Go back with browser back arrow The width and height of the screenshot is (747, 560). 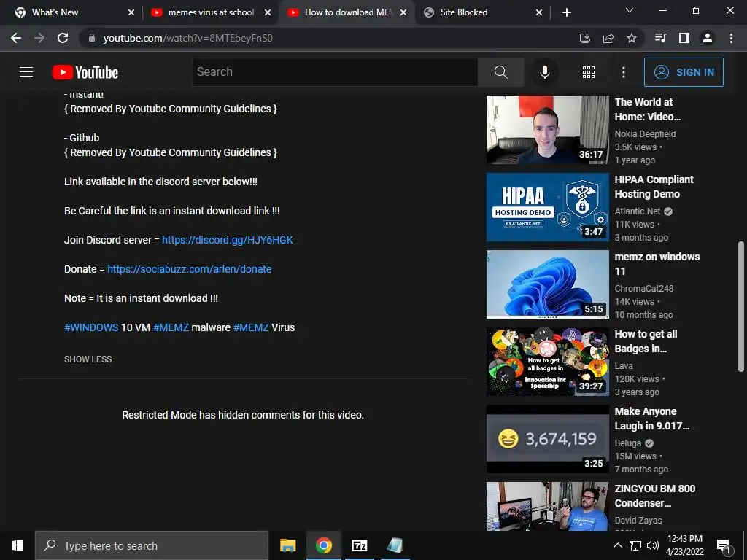[16, 38]
